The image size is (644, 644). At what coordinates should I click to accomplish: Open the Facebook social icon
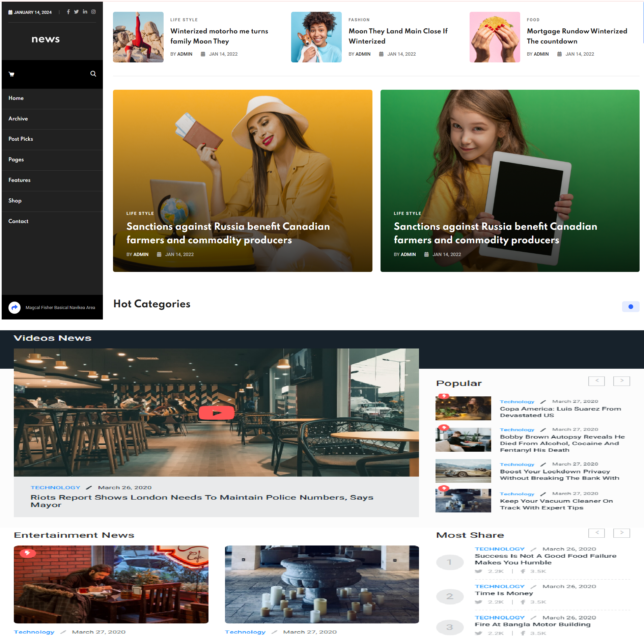[x=68, y=11]
